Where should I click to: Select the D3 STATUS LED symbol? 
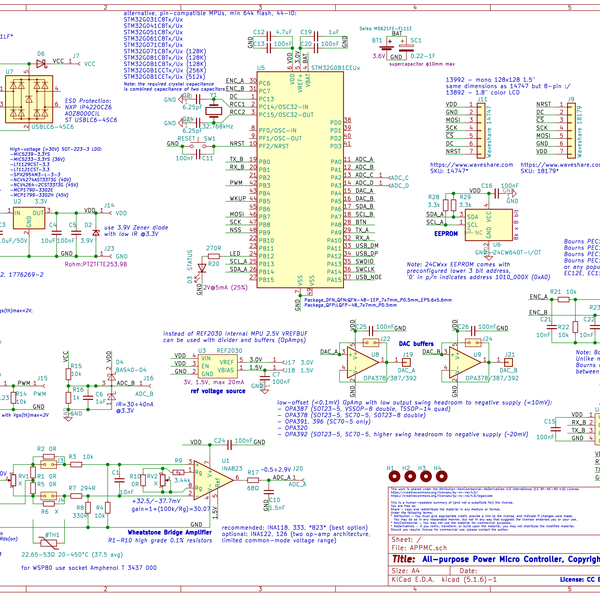(202, 268)
